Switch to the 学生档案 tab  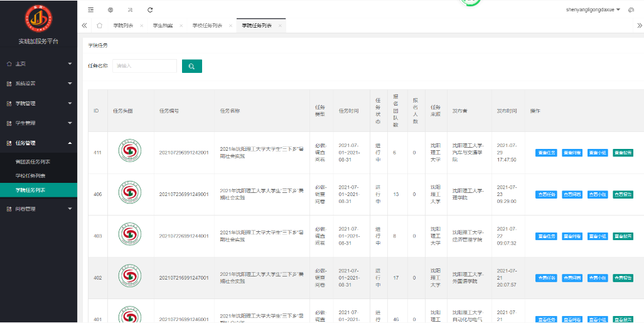tap(163, 26)
